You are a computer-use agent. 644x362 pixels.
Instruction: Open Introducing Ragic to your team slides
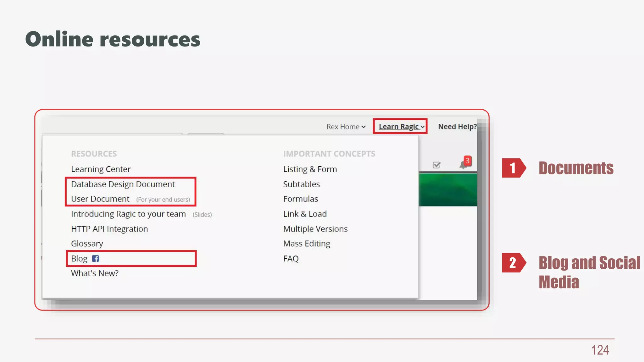point(142,214)
